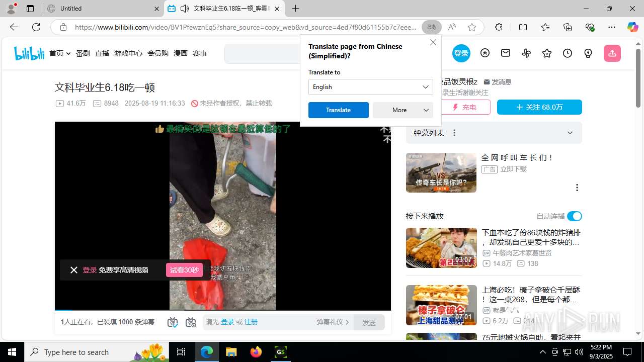Open the favorites star icon in bilibili header
Viewport: 644px width, 362px height.
pos(547,53)
